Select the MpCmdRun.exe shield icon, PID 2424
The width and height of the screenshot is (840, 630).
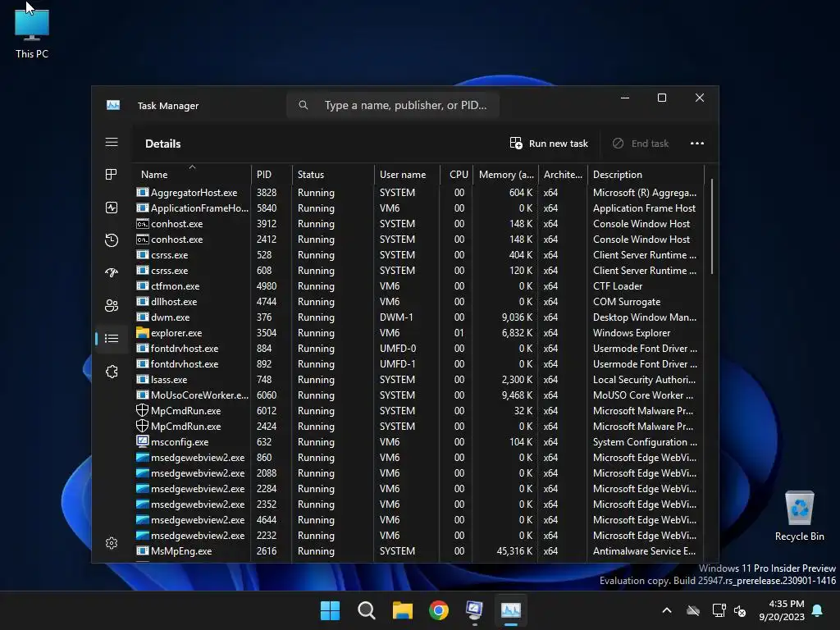click(x=142, y=426)
